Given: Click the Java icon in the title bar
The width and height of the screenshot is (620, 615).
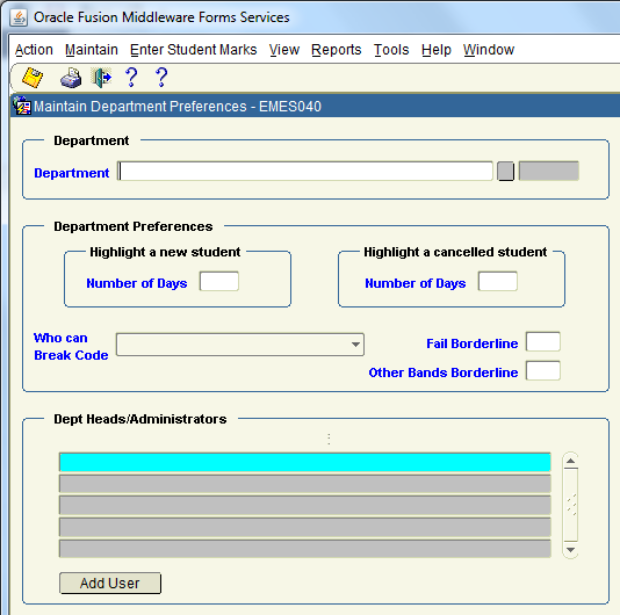Looking at the screenshot, I should pyautogui.click(x=18, y=17).
